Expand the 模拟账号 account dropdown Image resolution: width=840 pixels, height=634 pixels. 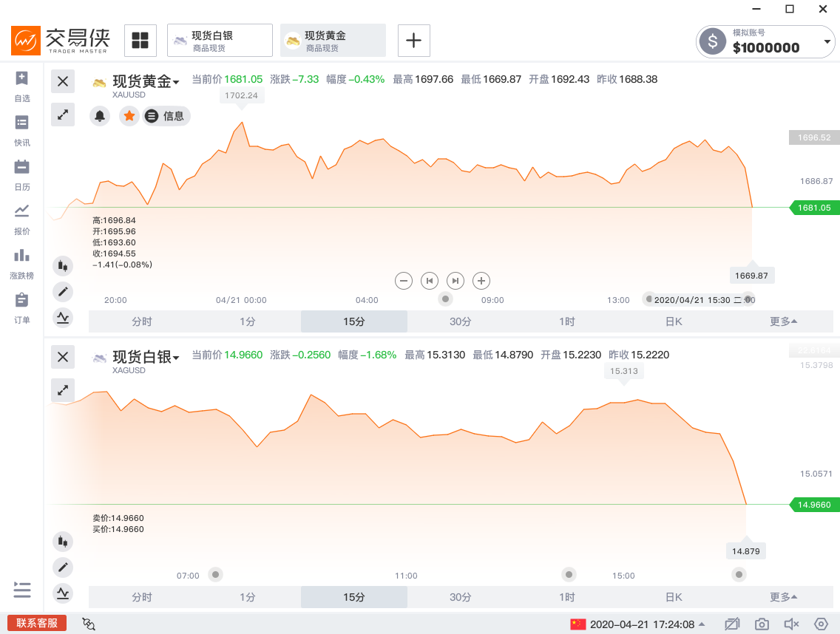coord(827,42)
